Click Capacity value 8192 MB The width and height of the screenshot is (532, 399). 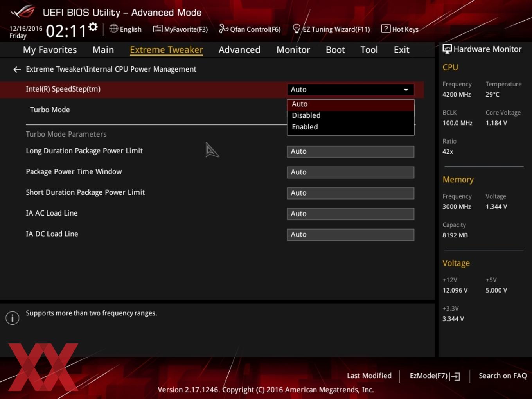pyautogui.click(x=455, y=235)
